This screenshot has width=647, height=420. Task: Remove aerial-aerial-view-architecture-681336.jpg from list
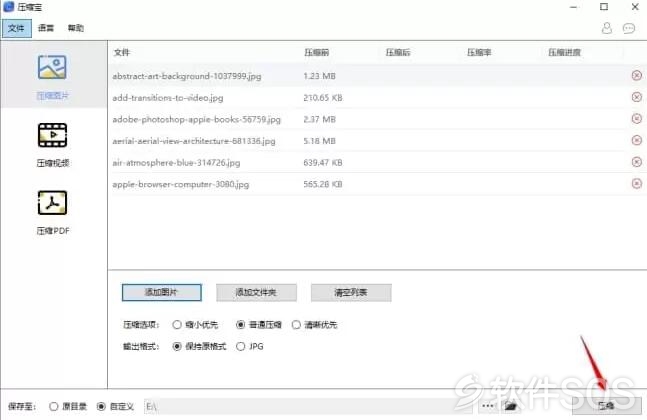[x=637, y=140]
